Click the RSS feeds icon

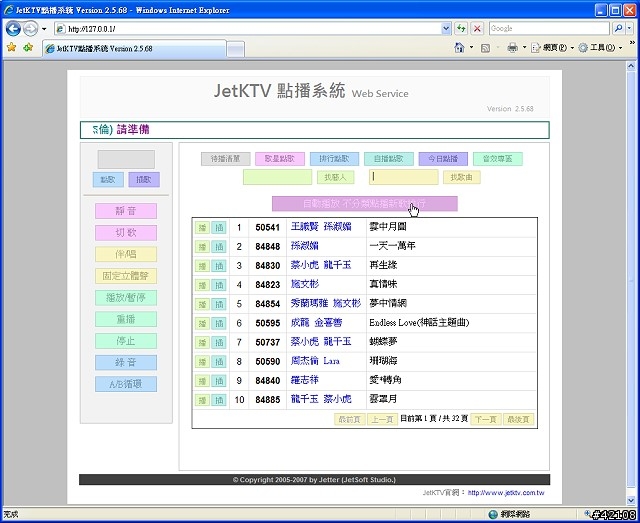coord(485,48)
